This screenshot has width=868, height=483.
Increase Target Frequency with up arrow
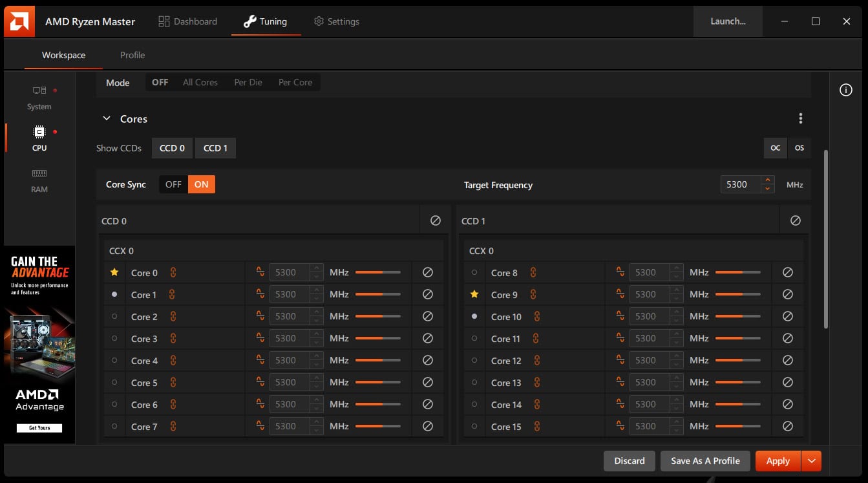pyautogui.click(x=767, y=180)
